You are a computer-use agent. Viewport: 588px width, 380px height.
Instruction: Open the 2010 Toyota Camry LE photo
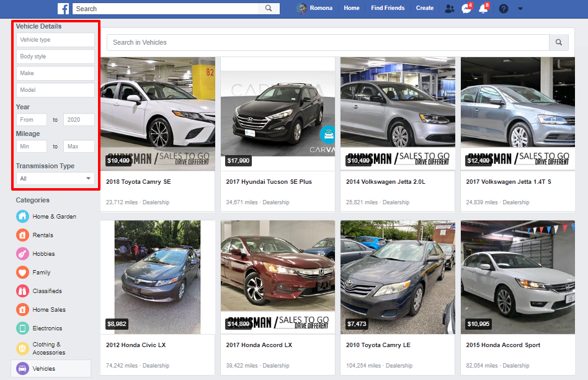(398, 277)
